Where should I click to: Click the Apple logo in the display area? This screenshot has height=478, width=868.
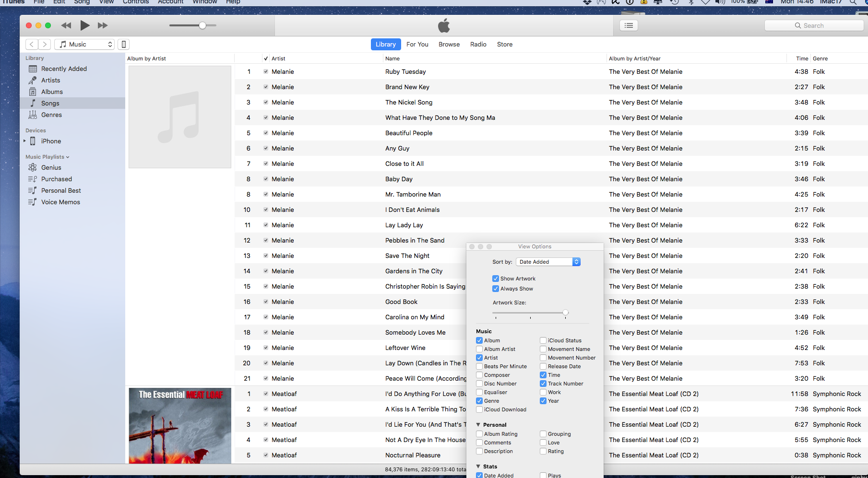[x=444, y=25]
